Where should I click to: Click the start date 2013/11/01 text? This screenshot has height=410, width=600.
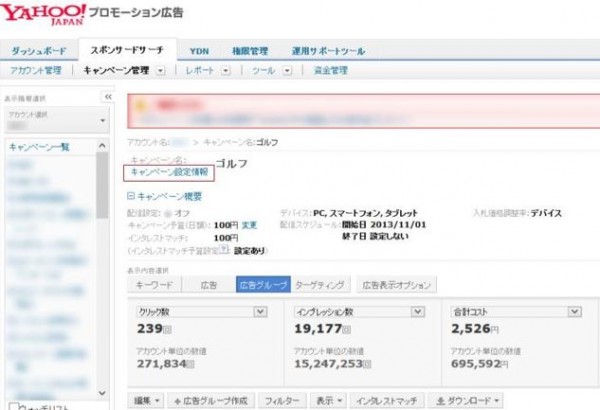tap(398, 225)
